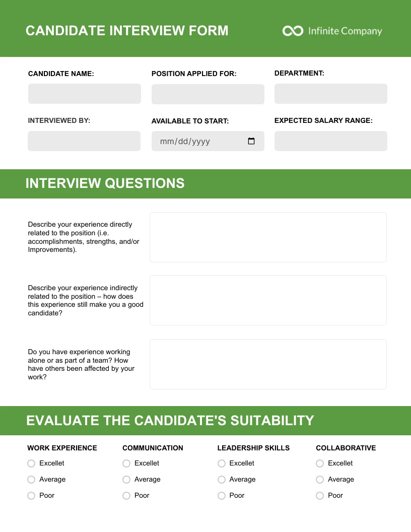Click the Interviewed By input field

84,141
